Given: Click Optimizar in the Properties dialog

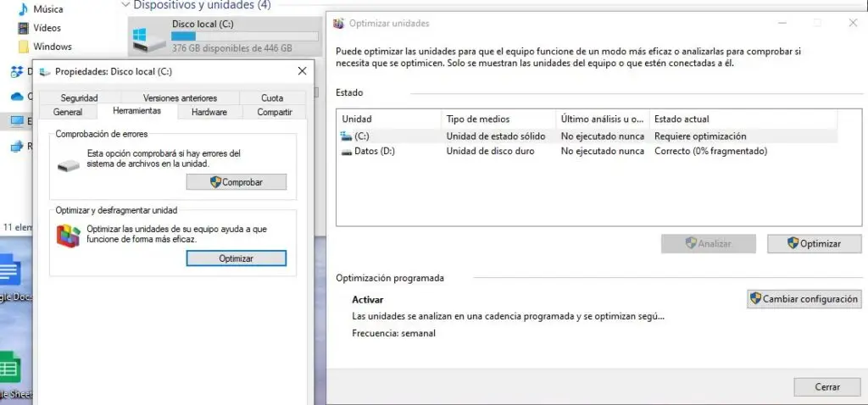Looking at the screenshot, I should click(x=236, y=258).
